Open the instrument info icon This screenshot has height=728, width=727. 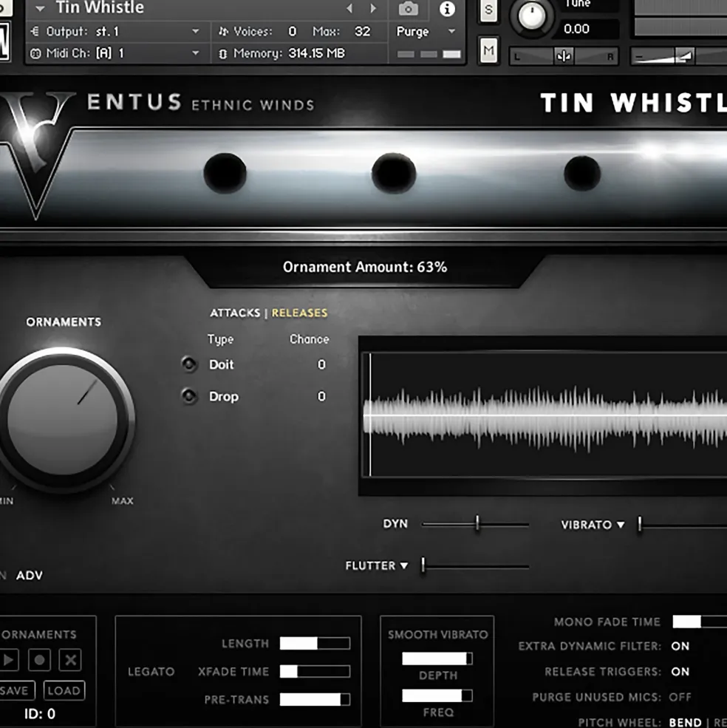pos(447,8)
